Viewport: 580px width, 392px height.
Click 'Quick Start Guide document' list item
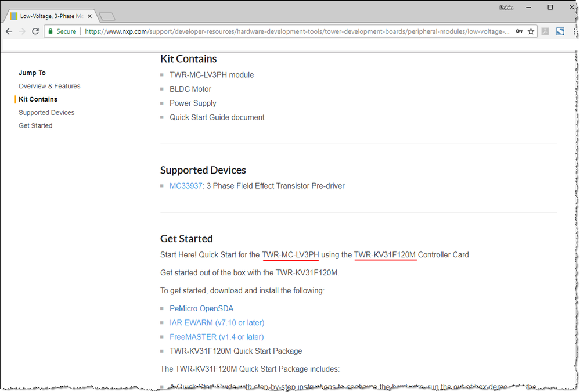pyautogui.click(x=217, y=117)
